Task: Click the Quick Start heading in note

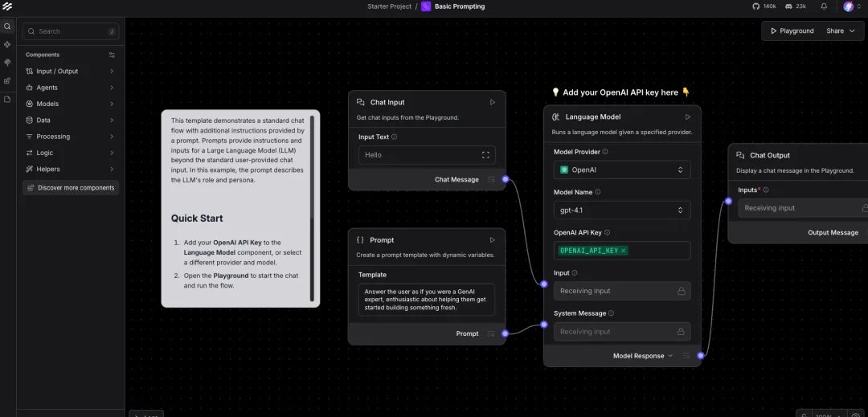Action: 197,219
